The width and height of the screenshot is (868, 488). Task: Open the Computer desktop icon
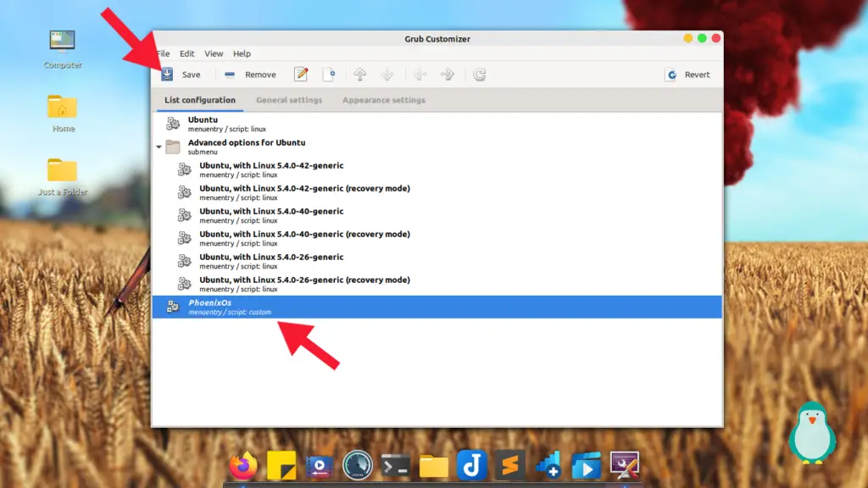(63, 49)
